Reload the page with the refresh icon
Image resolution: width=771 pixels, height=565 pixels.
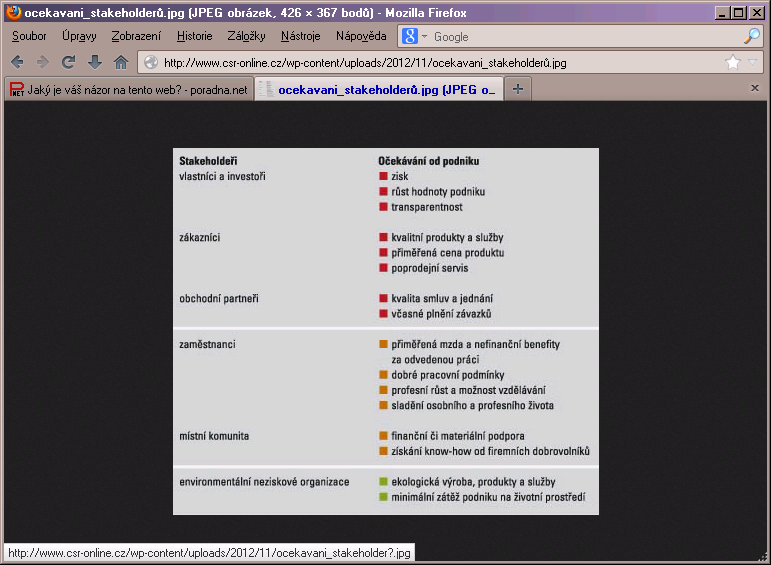coord(68,62)
